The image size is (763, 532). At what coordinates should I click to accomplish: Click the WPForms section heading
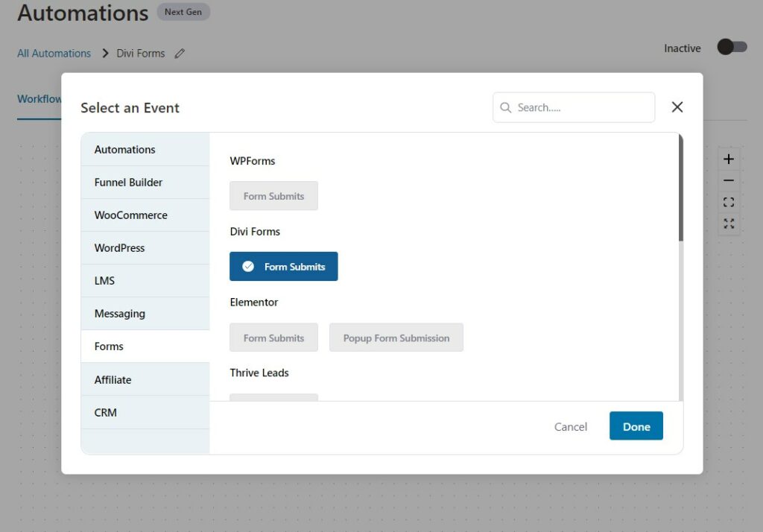(x=253, y=161)
